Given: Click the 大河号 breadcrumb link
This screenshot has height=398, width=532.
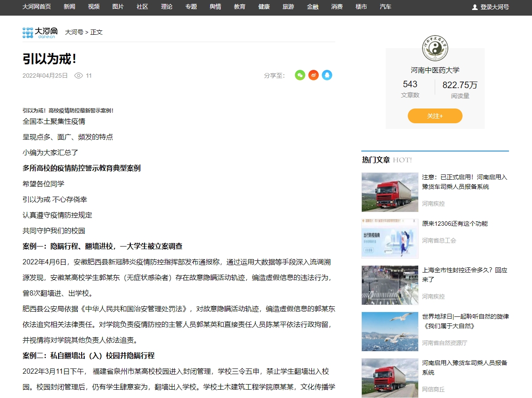Looking at the screenshot, I should (74, 32).
